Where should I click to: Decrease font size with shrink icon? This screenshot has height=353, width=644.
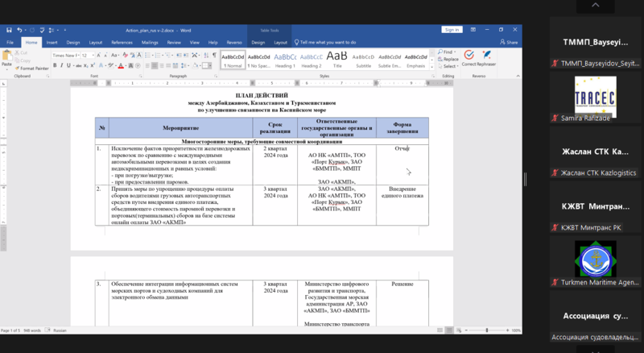(105, 55)
